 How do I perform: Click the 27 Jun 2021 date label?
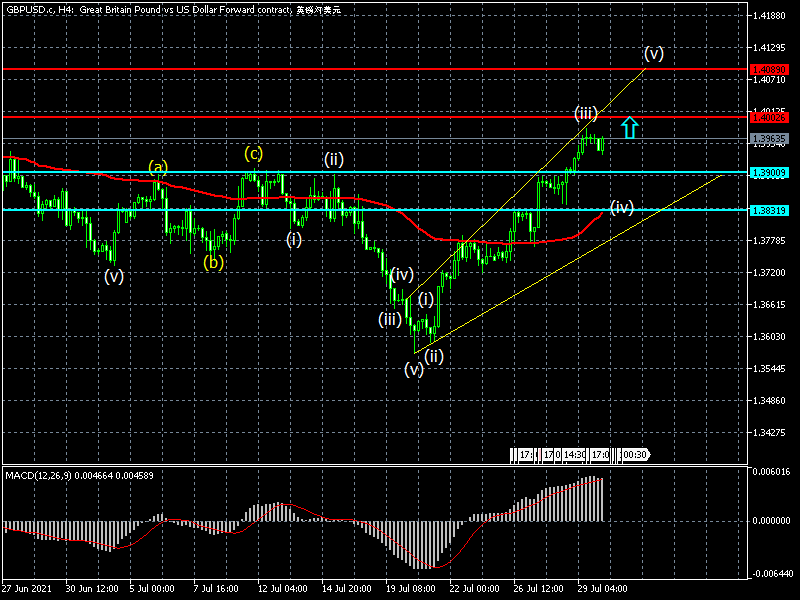(28, 590)
